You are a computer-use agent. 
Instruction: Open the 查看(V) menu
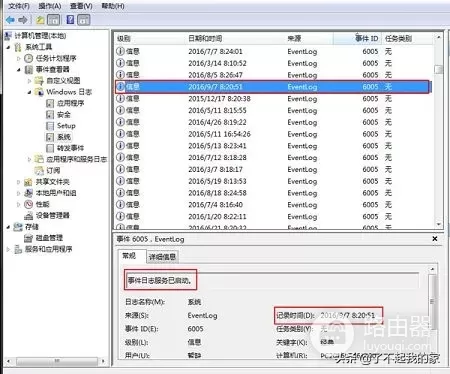coord(81,6)
